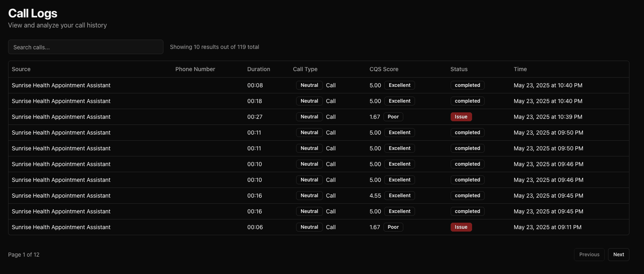This screenshot has width=644, height=274.
Task: Click the Phone Number column header
Action: pyautogui.click(x=195, y=69)
